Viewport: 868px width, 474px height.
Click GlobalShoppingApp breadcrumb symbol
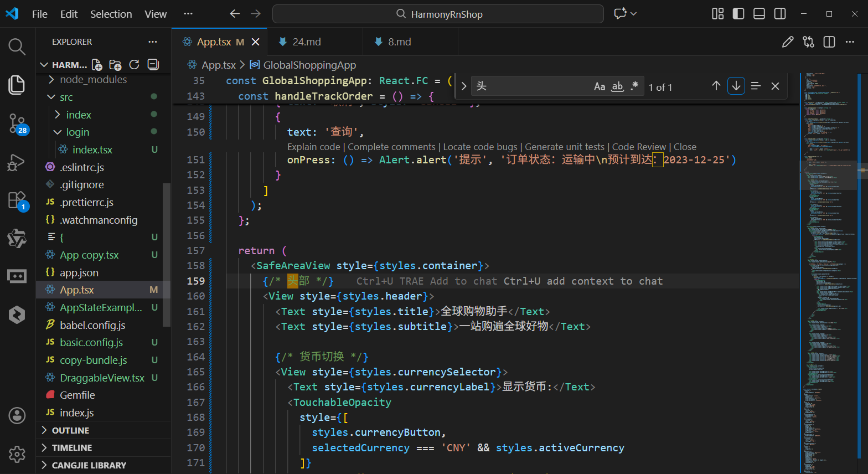pyautogui.click(x=309, y=65)
